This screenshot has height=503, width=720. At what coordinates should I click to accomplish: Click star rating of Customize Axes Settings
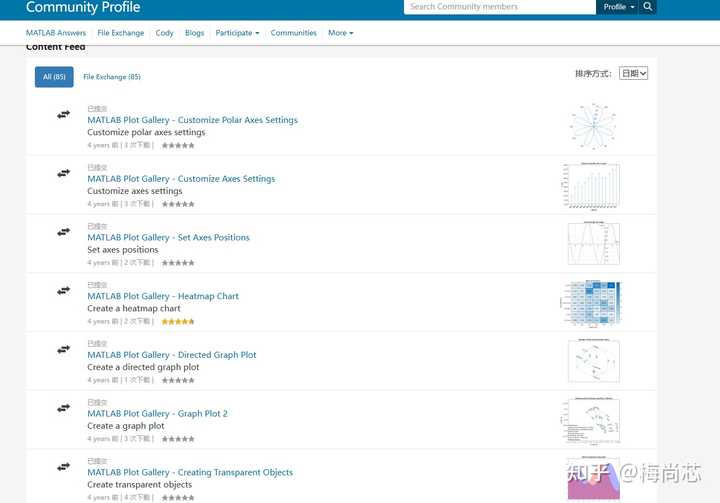[x=178, y=204]
